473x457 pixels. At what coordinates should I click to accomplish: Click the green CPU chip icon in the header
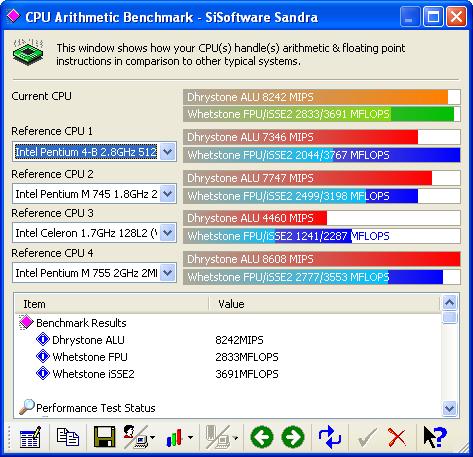(28, 52)
